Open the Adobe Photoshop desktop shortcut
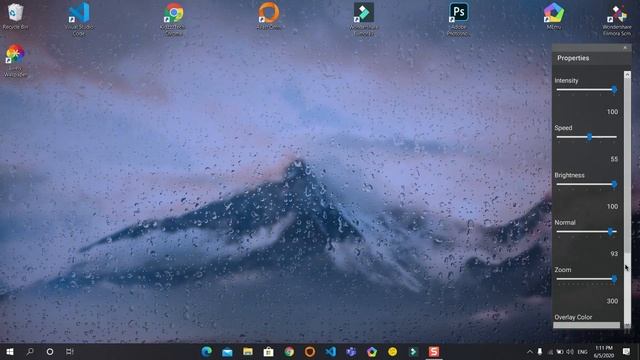 coord(458,19)
